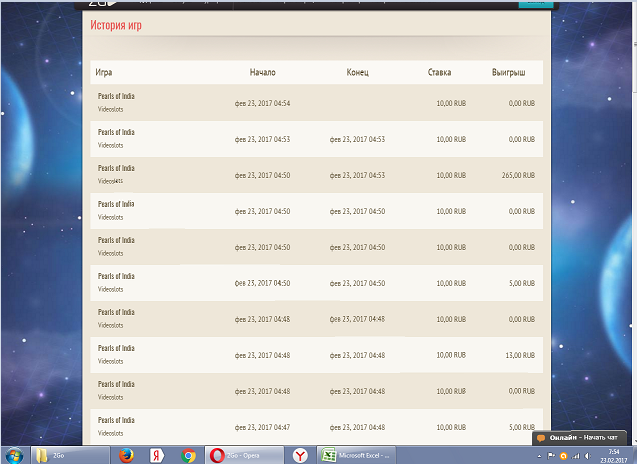Image resolution: width=637 pixels, height=464 pixels.
Task: Click the Выигрыш column header
Action: click(509, 72)
